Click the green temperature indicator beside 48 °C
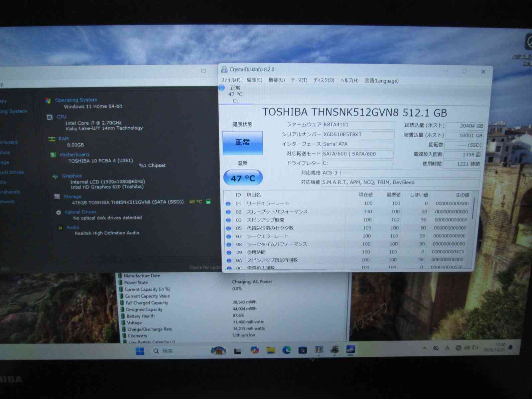532x399 pixels. 208,201
